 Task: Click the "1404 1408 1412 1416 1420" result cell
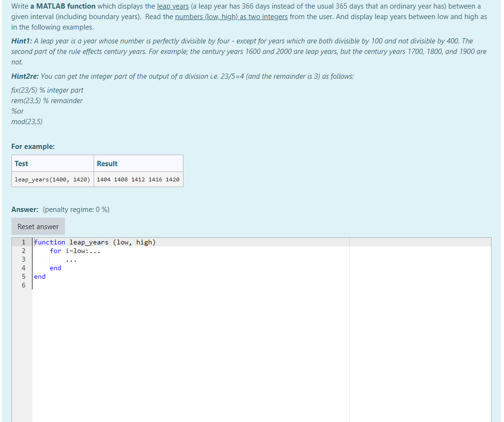(x=139, y=179)
